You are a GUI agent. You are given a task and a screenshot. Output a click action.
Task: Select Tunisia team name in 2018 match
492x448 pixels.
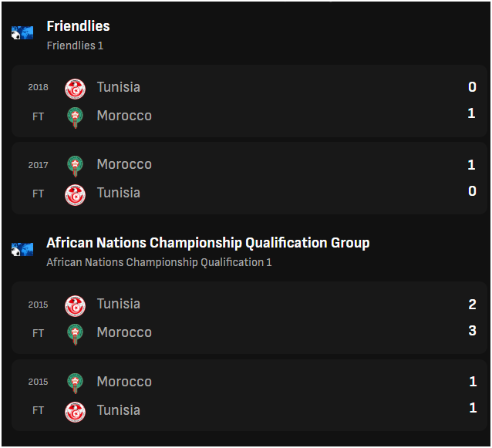(118, 87)
